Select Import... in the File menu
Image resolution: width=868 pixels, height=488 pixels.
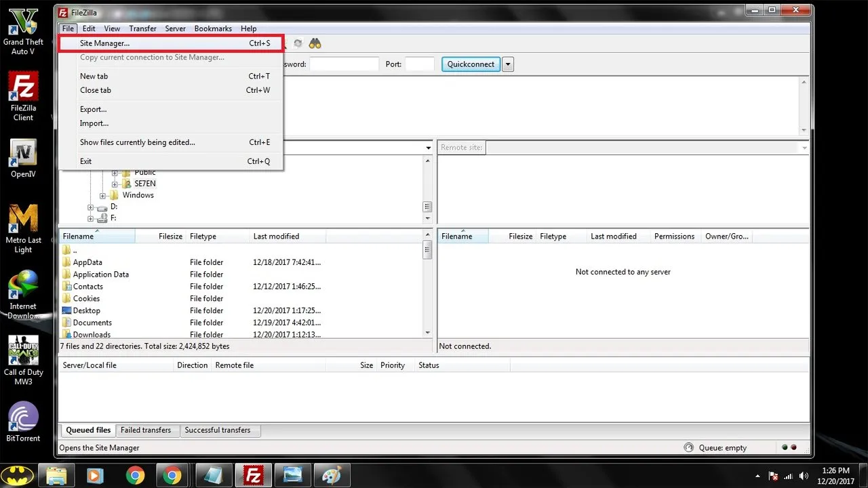click(x=171, y=123)
